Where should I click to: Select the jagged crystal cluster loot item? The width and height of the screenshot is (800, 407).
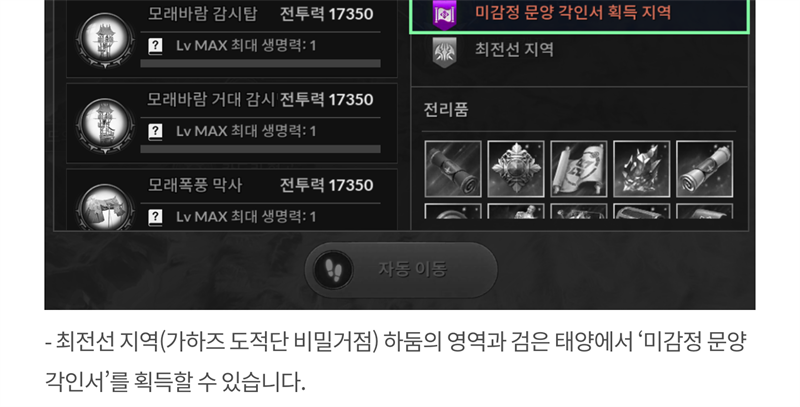pyautogui.click(x=641, y=169)
